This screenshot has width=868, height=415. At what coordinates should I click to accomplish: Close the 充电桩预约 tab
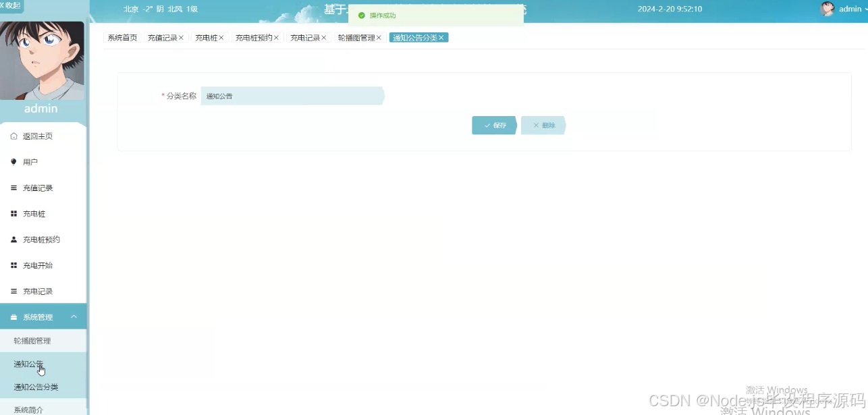click(x=277, y=38)
